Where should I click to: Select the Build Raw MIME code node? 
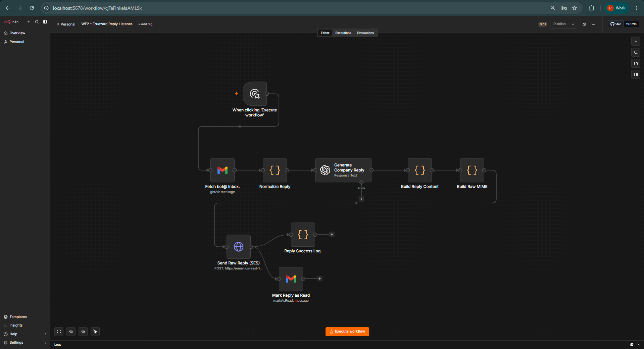coord(472,170)
